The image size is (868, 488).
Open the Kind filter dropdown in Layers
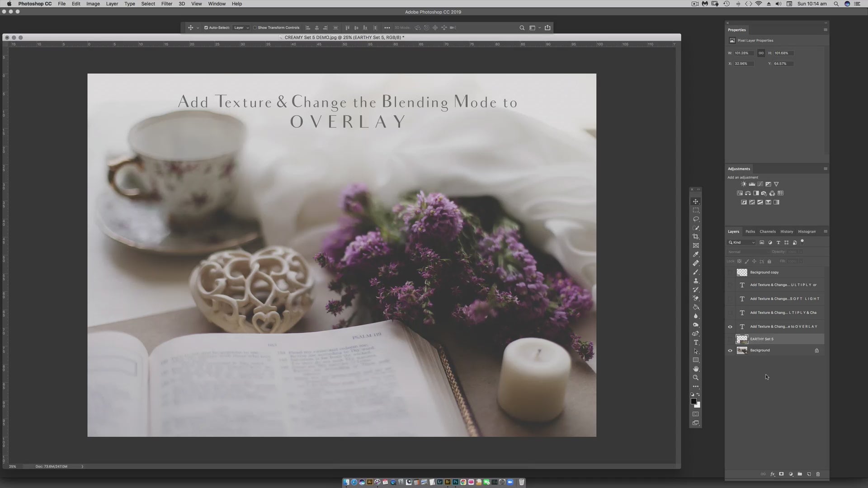click(x=741, y=243)
